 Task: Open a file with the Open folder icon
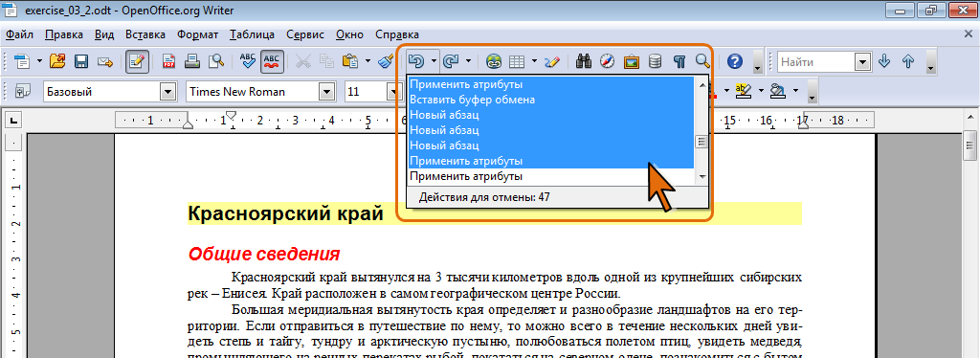(x=57, y=61)
